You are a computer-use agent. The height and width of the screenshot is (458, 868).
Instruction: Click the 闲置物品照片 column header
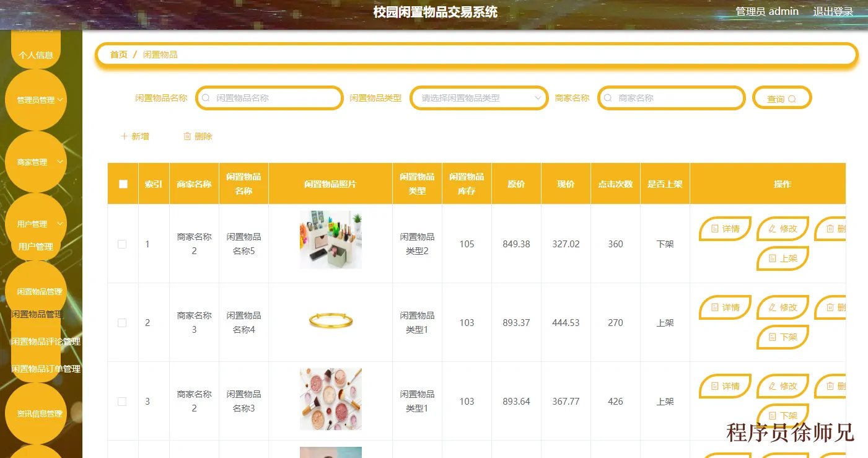tap(330, 184)
